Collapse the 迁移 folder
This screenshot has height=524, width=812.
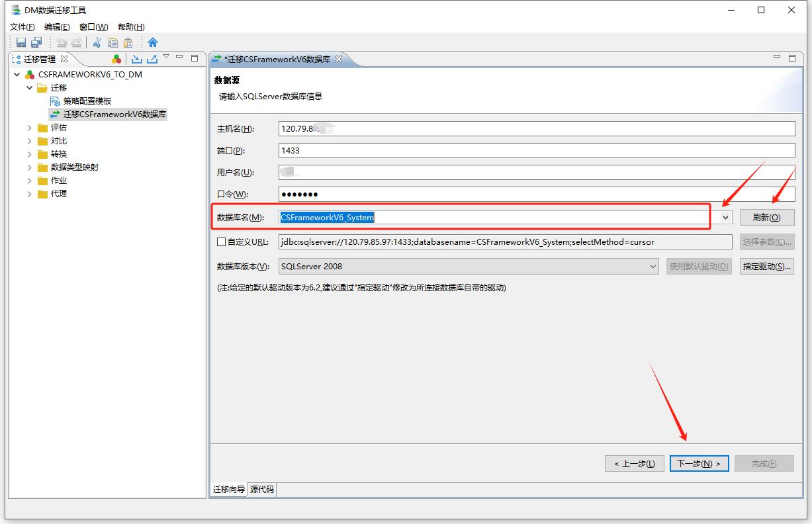click(29, 88)
